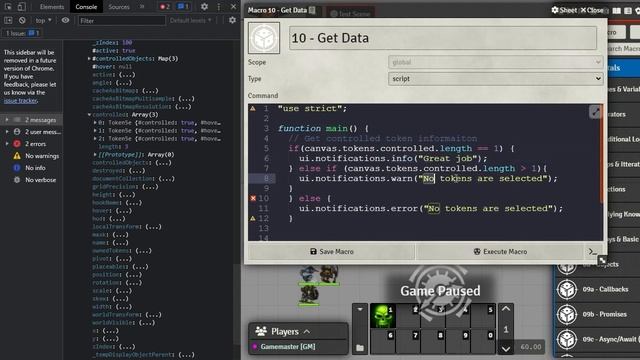This screenshot has width=640, height=360.
Task: Switch to the Elements tab
Action: [52, 7]
